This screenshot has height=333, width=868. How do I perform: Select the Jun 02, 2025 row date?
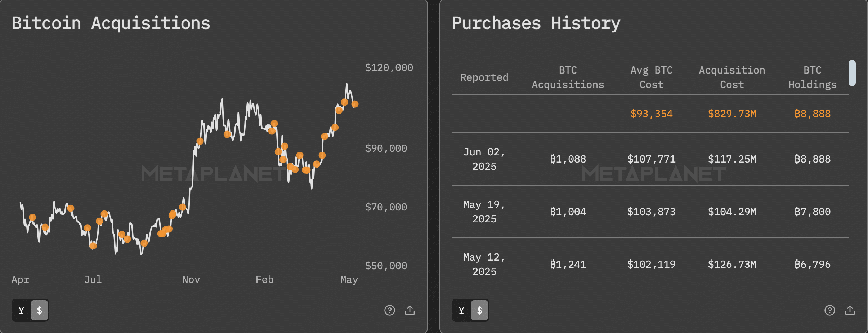tap(484, 159)
